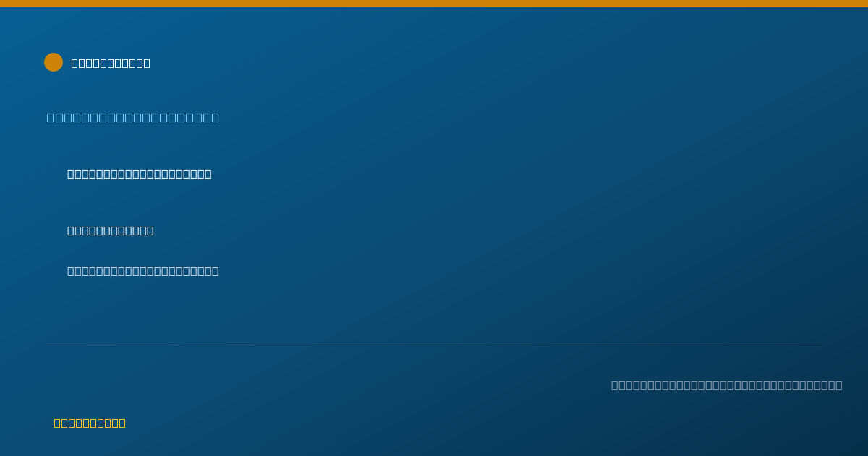Click the short white second body text line

click(111, 230)
